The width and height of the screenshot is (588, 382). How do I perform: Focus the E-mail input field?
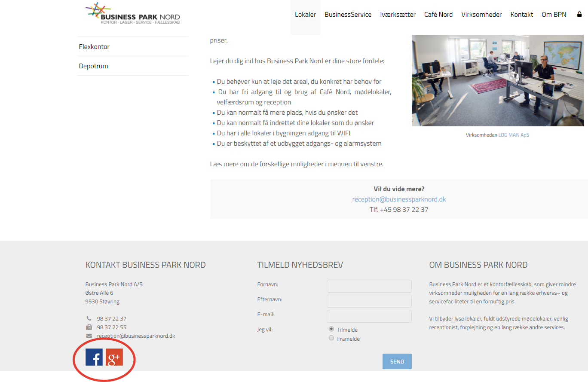[369, 316]
